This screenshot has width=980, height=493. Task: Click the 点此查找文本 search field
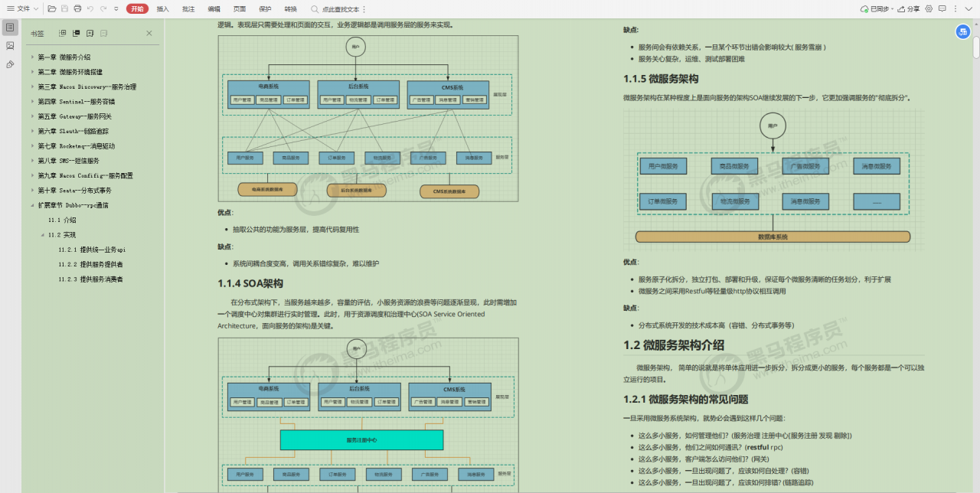point(335,9)
